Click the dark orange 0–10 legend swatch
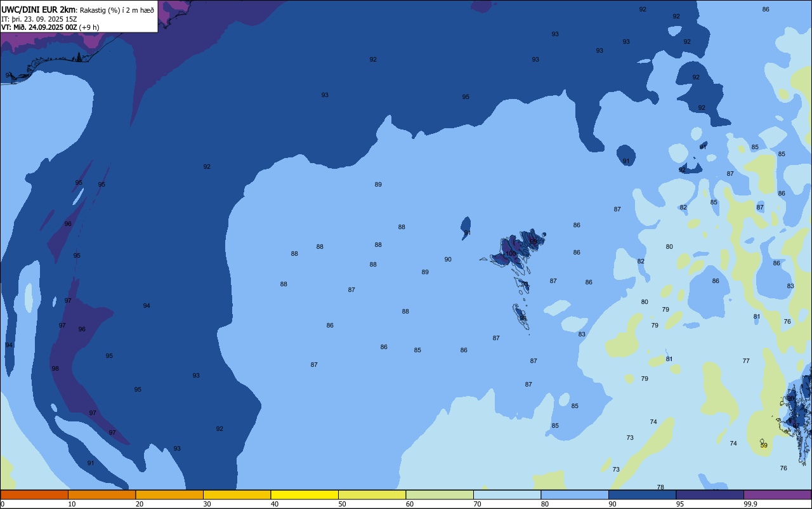The width and height of the screenshot is (812, 509). tap(34, 494)
